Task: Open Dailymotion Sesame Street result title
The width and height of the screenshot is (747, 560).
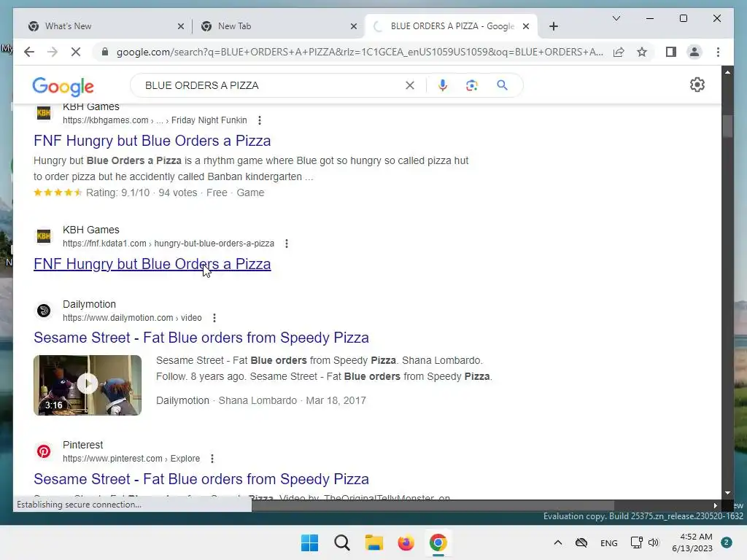Action: [x=201, y=338]
